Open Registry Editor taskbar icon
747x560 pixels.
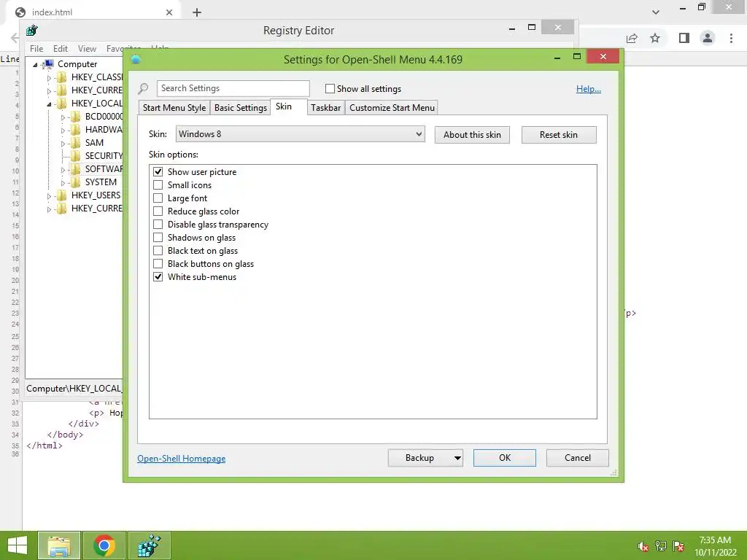coord(149,545)
